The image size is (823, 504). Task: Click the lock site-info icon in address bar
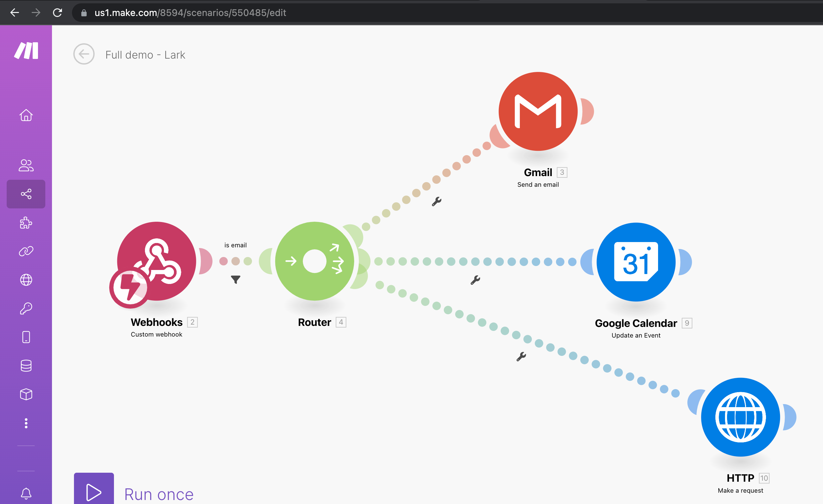(x=84, y=13)
